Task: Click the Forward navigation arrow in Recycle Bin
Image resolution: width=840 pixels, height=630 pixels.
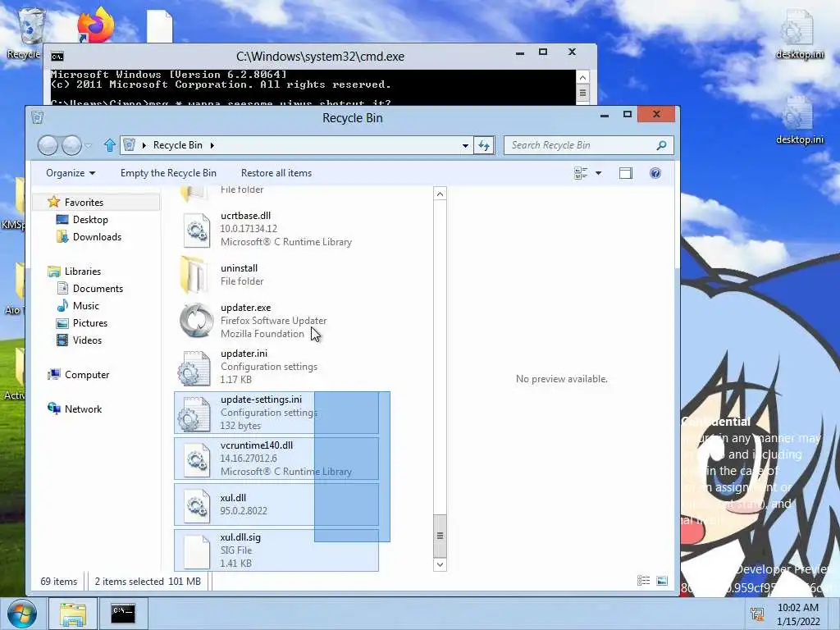Action: (x=72, y=145)
